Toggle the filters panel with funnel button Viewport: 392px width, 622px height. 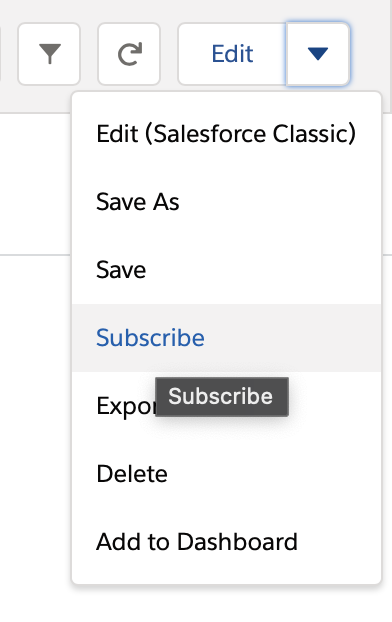(49, 54)
